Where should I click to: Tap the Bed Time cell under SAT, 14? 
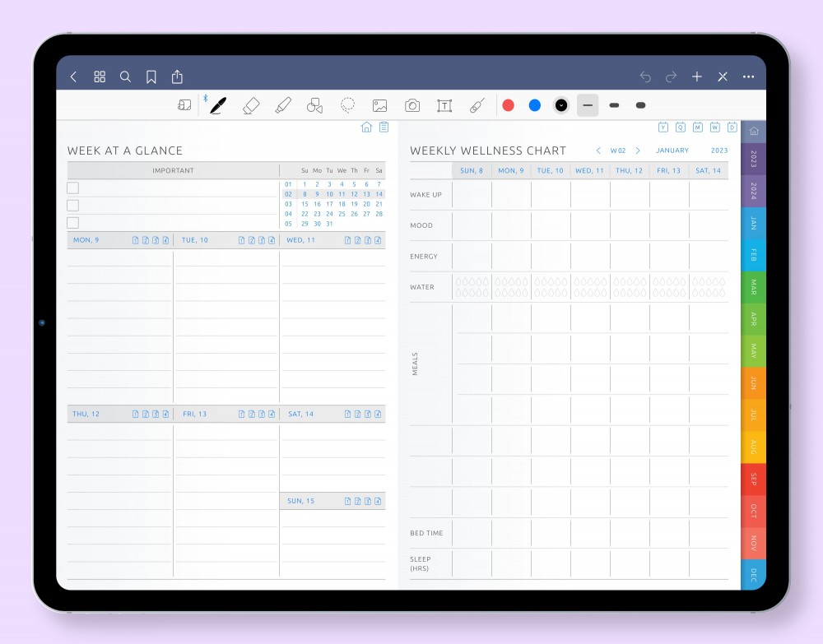[x=709, y=533]
